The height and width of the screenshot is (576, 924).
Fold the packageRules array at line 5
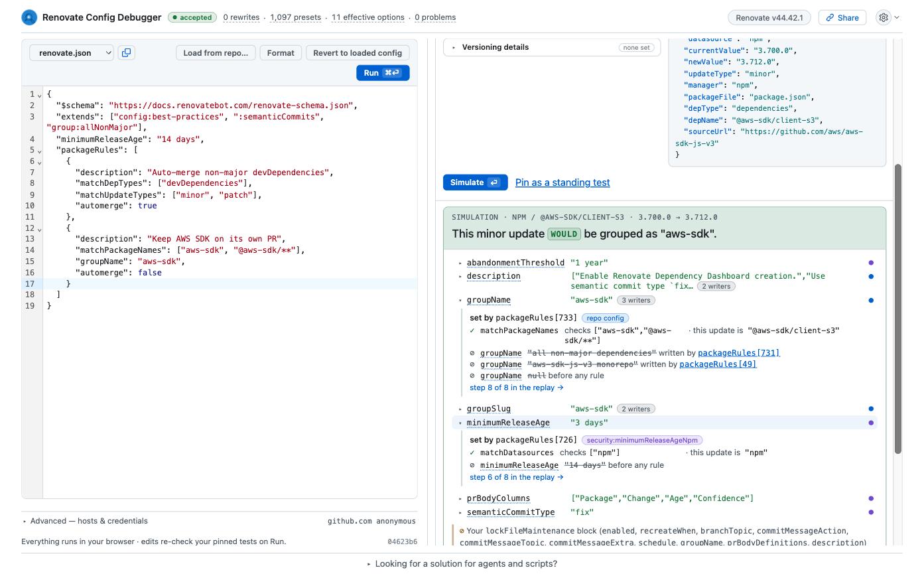click(39, 151)
